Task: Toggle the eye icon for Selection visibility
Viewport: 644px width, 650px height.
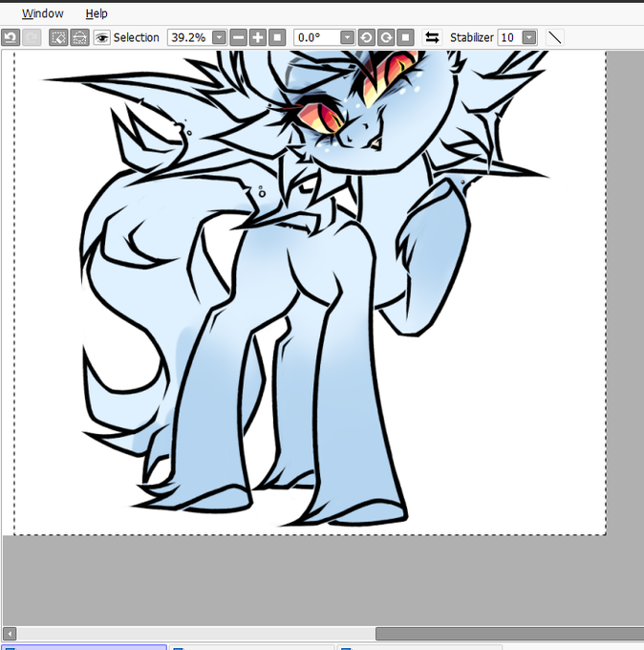Action: pyautogui.click(x=101, y=37)
